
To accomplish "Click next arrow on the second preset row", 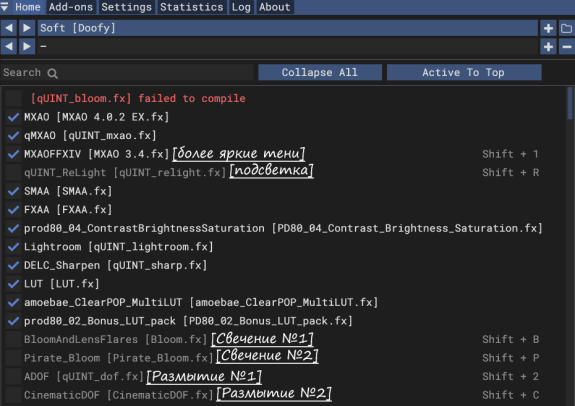I will pyautogui.click(x=27, y=47).
